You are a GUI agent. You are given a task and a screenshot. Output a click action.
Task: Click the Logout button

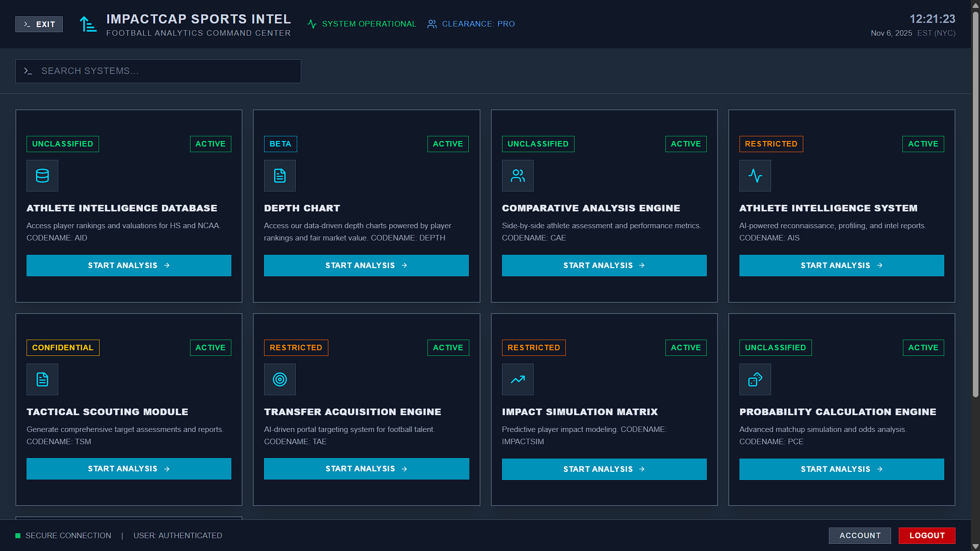point(926,535)
